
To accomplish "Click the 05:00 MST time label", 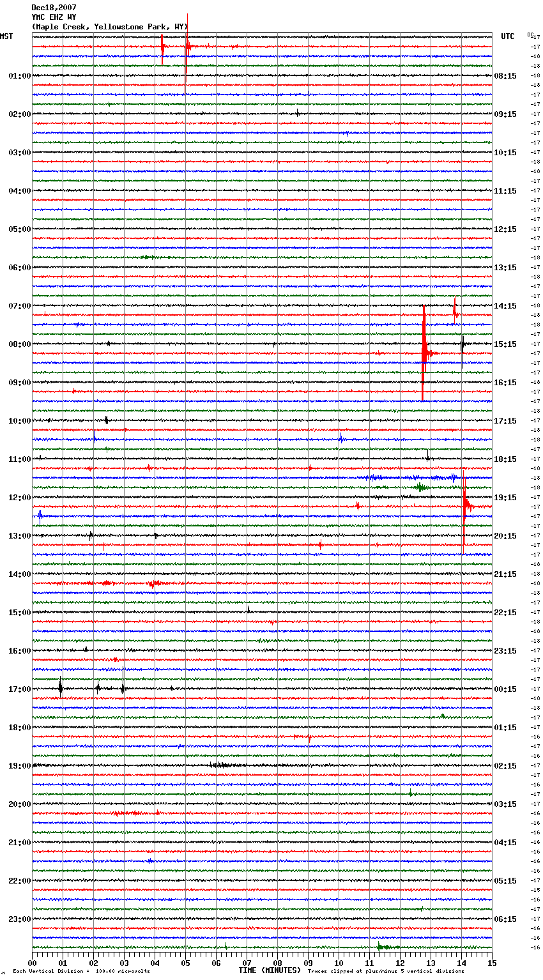I will (x=20, y=229).
